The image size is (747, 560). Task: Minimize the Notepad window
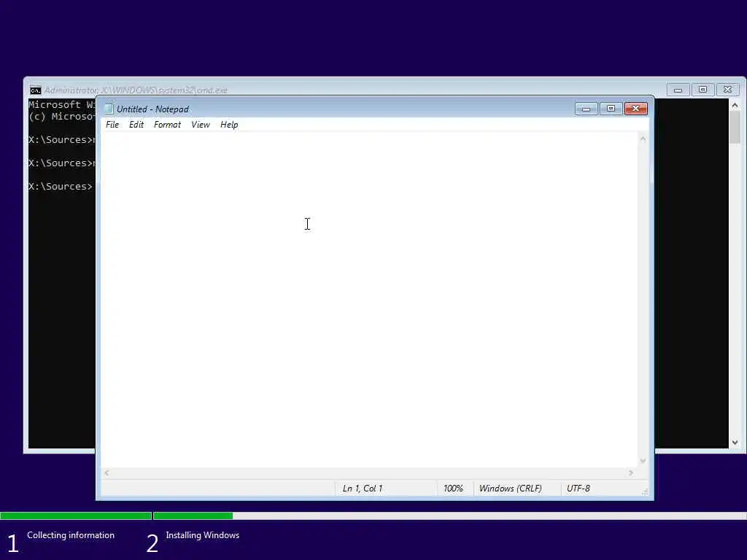pos(586,109)
